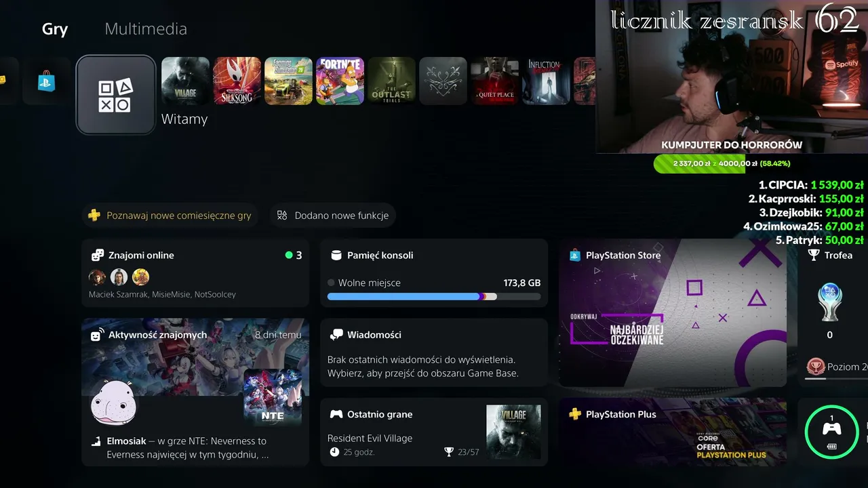
Task: Open the Dodano nowe funkcje notice
Action: click(333, 216)
